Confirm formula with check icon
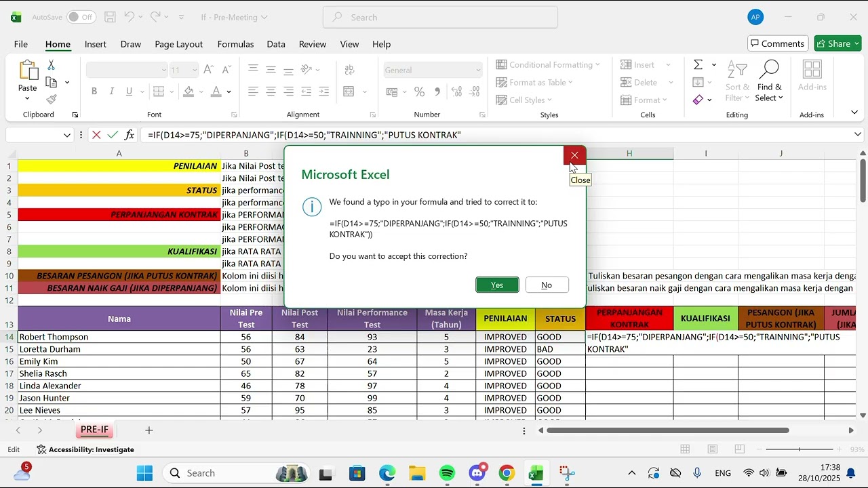 coord(113,135)
